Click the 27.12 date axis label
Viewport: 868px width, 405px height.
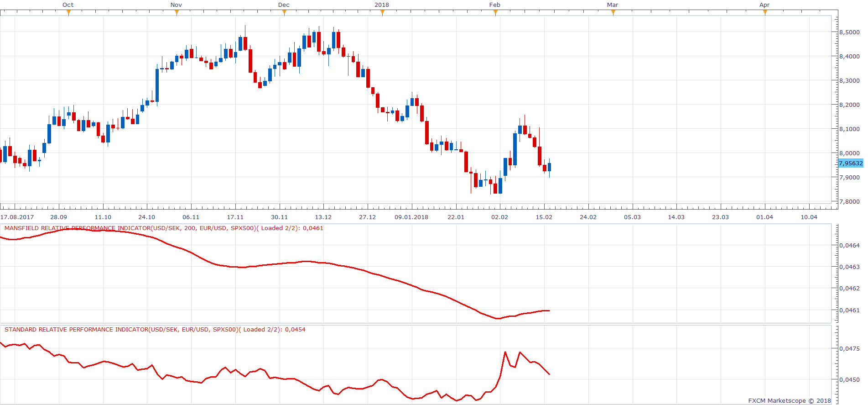[x=368, y=217]
